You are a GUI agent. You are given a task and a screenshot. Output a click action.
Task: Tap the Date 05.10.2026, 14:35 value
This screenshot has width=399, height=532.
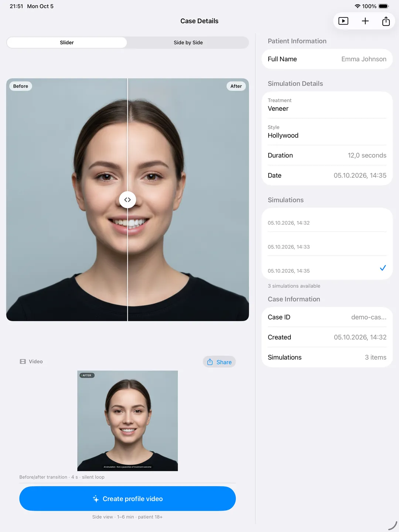(360, 175)
